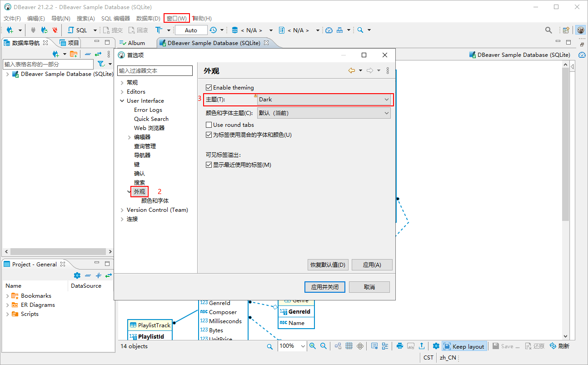This screenshot has width=588, height=365.
Task: Select Quick Search in preferences tree
Action: (x=151, y=119)
